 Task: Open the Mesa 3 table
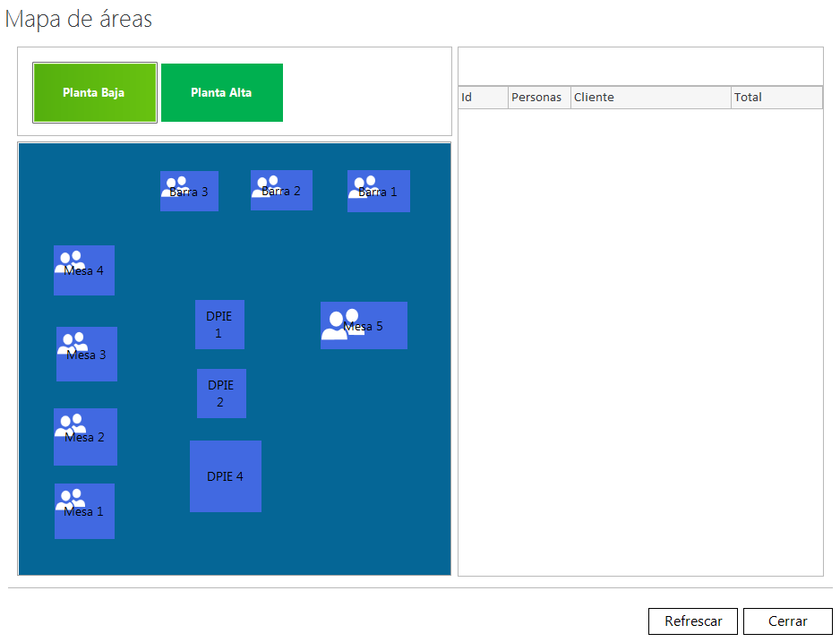(x=86, y=354)
